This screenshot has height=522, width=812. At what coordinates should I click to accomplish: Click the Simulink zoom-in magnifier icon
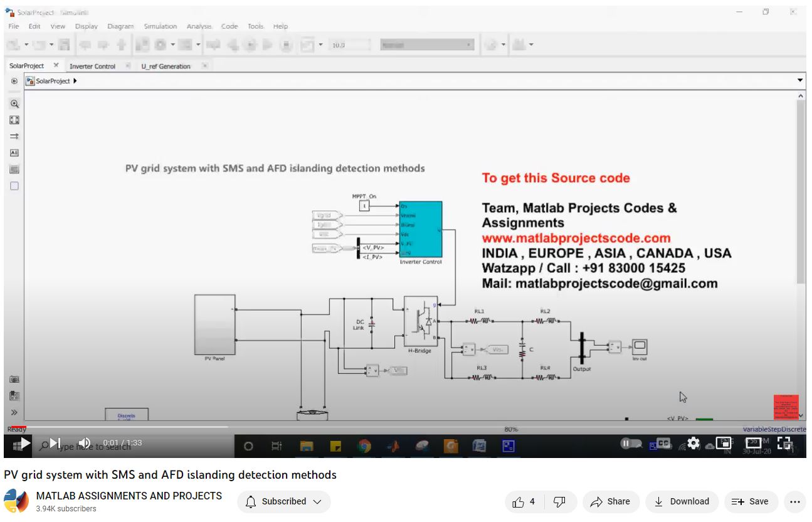14,104
